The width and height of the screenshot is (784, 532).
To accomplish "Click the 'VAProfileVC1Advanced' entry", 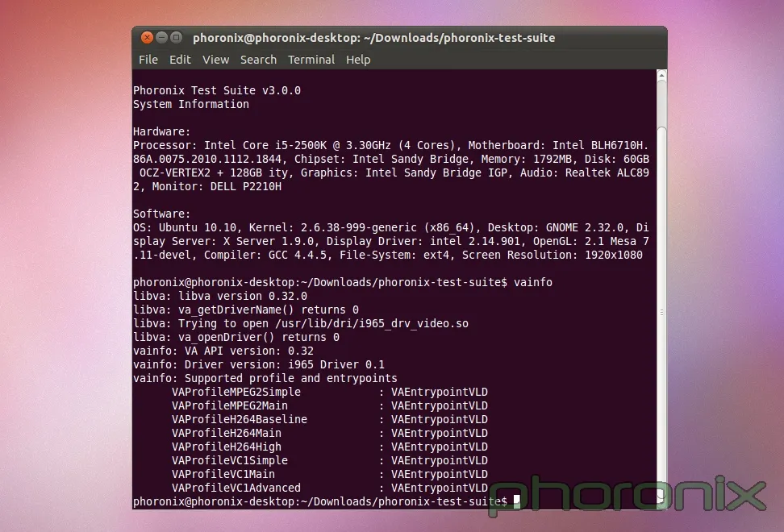I will click(x=236, y=488).
